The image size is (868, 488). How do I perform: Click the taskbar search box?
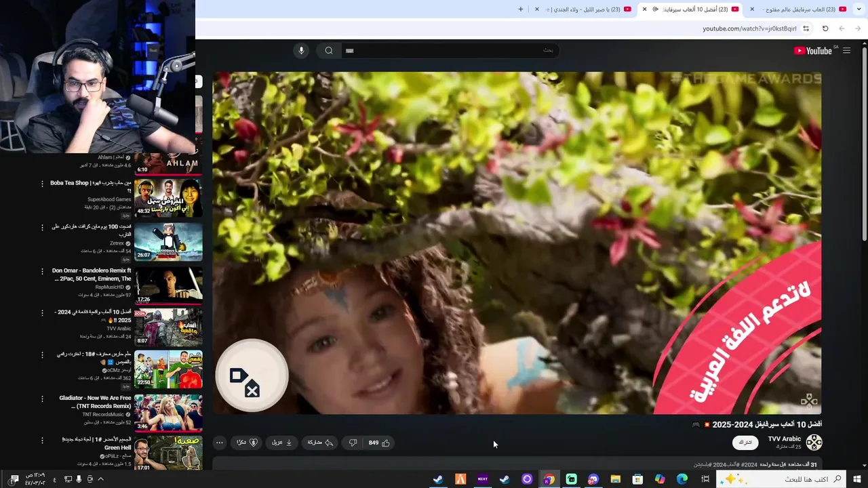pyautogui.click(x=781, y=479)
